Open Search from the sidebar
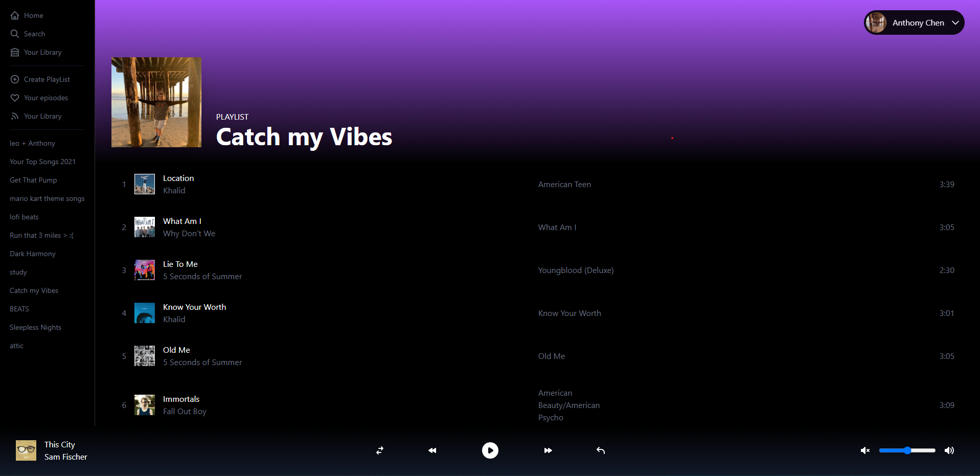This screenshot has width=980, height=476. (x=15, y=34)
